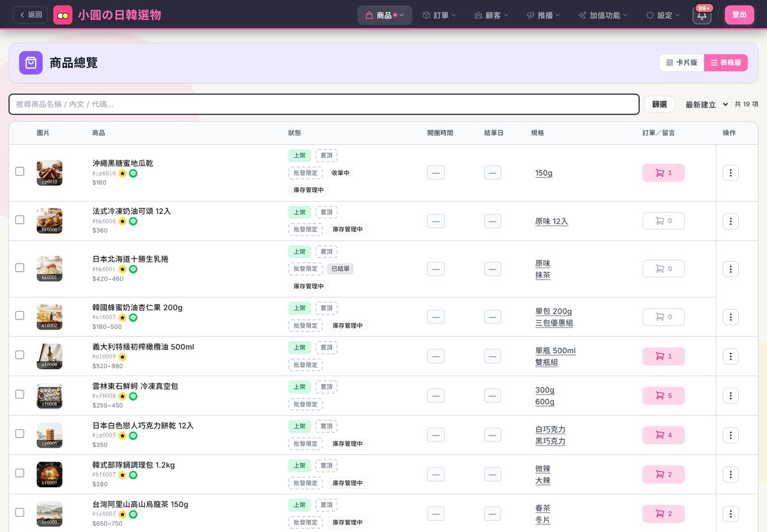Expand the 訂單 navigation menu
The height and width of the screenshot is (532, 767).
(x=440, y=15)
